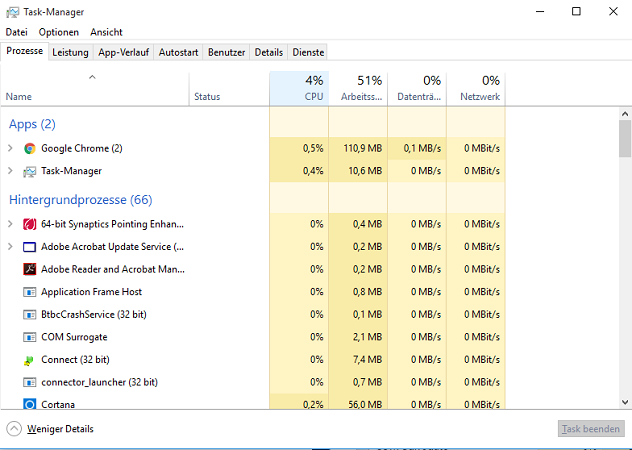The height and width of the screenshot is (450, 632).
Task: Click the Cortana process icon
Action: (30, 404)
